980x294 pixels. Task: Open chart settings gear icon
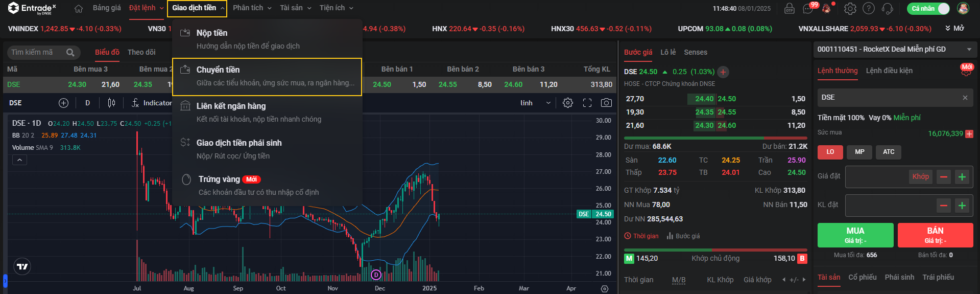click(567, 103)
